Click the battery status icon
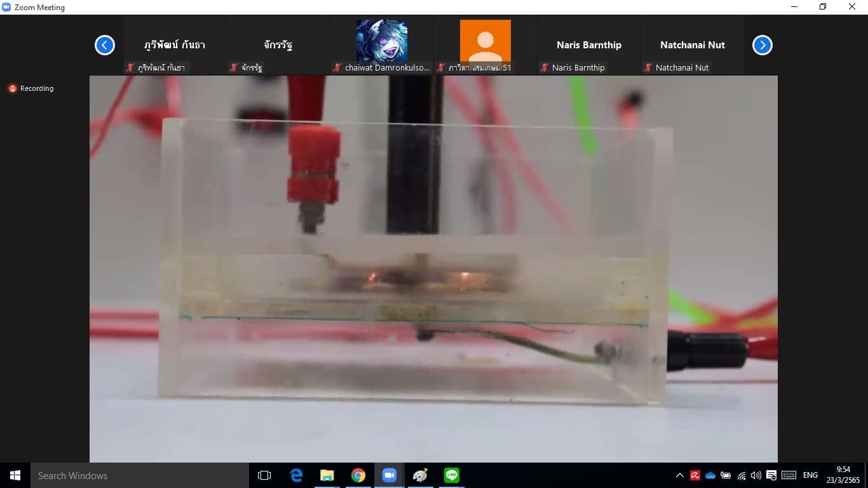This screenshot has width=868, height=488. click(726, 475)
